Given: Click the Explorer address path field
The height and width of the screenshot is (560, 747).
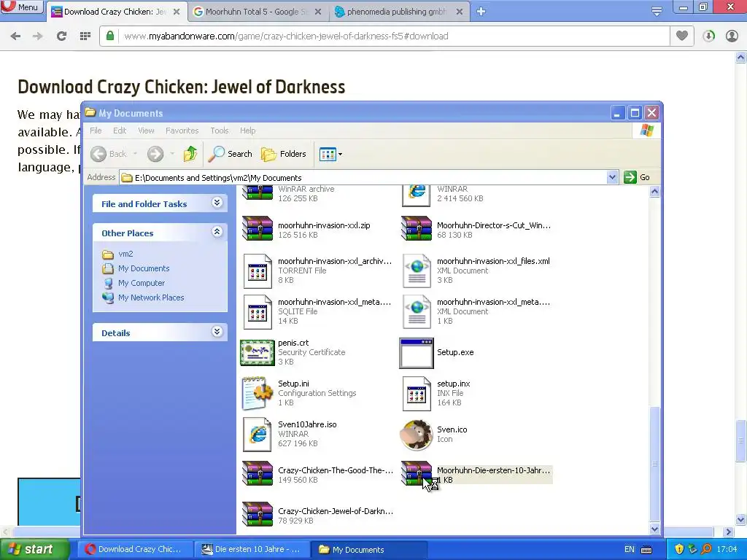Looking at the screenshot, I should pos(363,178).
